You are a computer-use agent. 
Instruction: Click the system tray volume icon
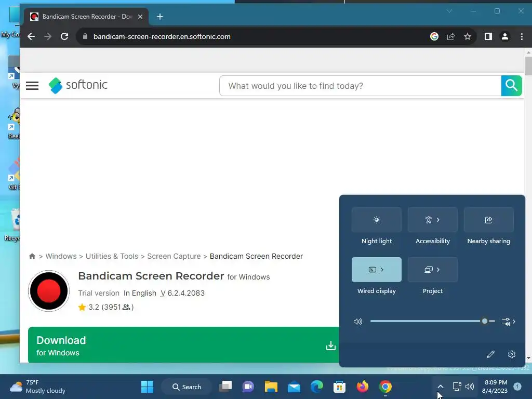470,387
